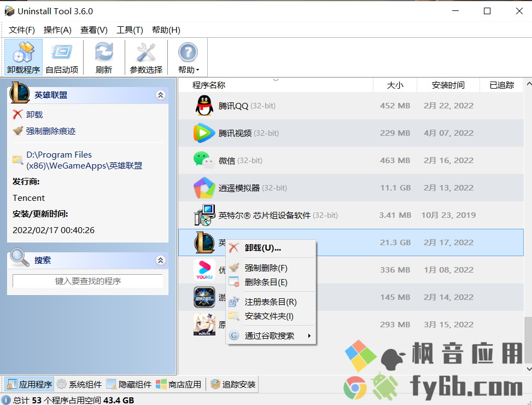
Task: Switch to the 隐藏组件 tab
Action: [129, 384]
